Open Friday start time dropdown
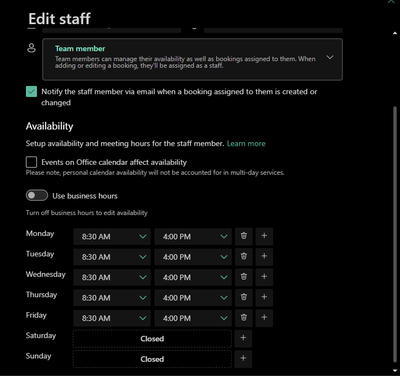 (112, 318)
